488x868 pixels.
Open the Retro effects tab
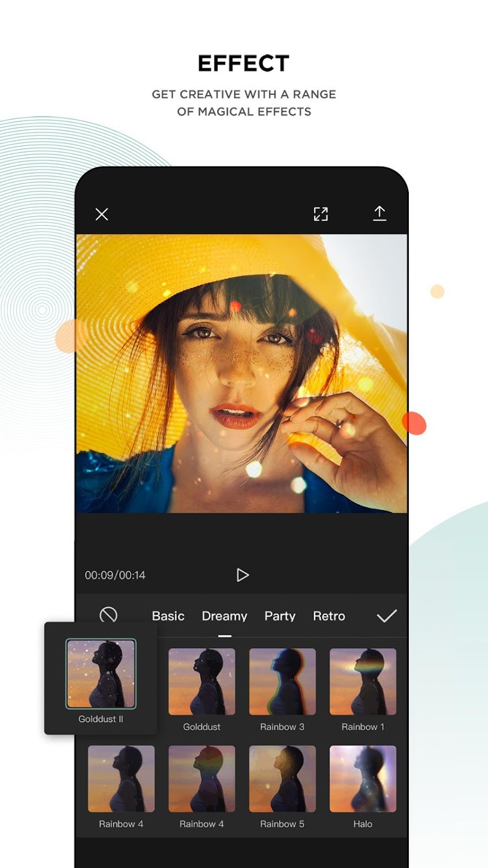[329, 616]
